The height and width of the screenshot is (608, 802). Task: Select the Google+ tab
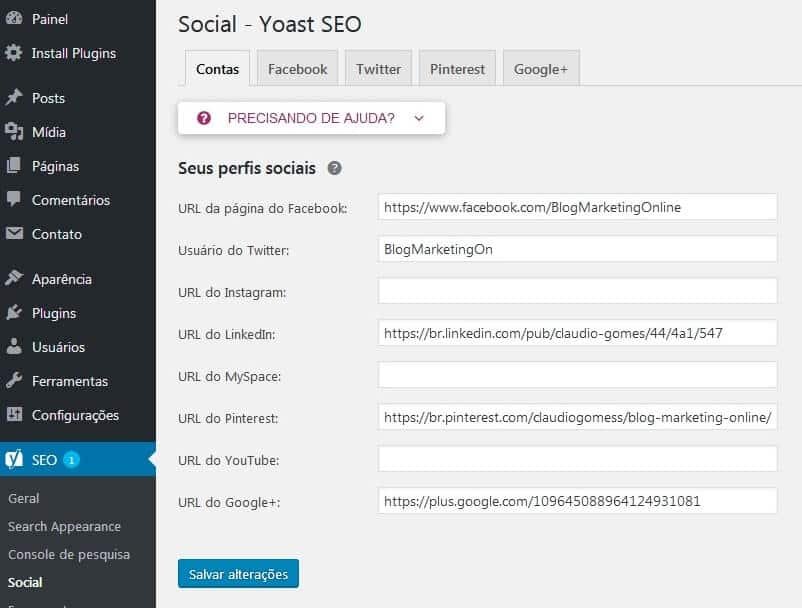541,69
